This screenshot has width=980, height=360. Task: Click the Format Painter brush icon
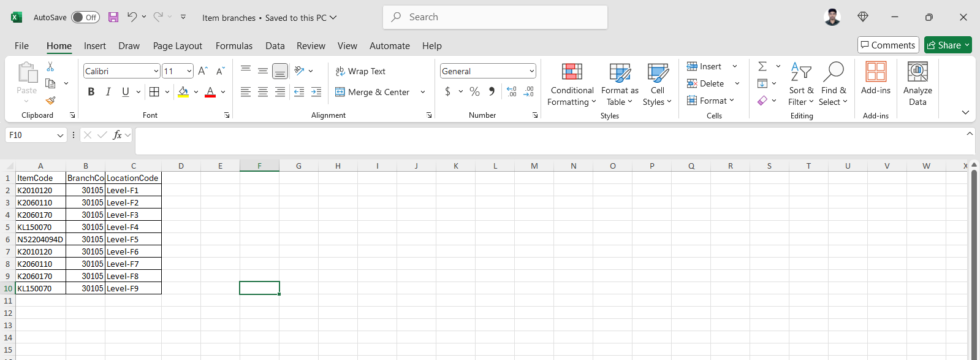coord(50,100)
